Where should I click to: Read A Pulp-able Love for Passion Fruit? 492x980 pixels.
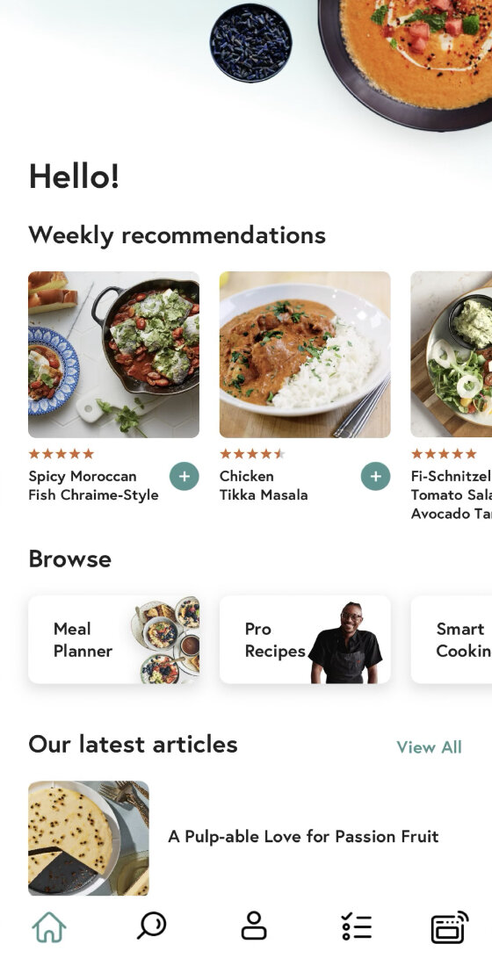click(x=303, y=836)
